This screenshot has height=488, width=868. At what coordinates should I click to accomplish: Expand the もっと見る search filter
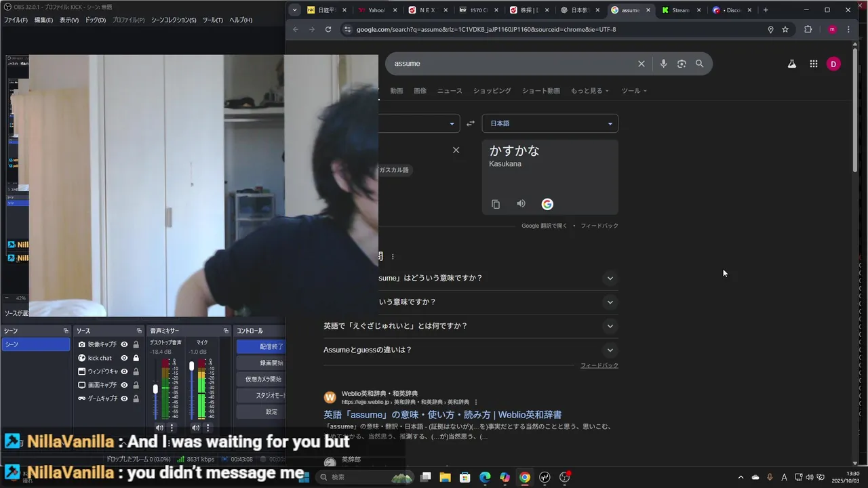[589, 91]
